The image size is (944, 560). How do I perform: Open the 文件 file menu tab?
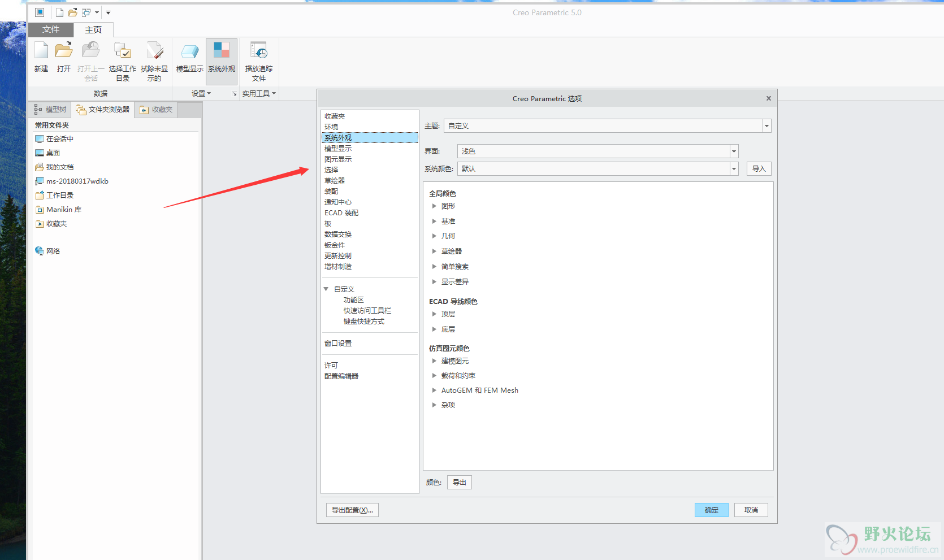point(51,29)
